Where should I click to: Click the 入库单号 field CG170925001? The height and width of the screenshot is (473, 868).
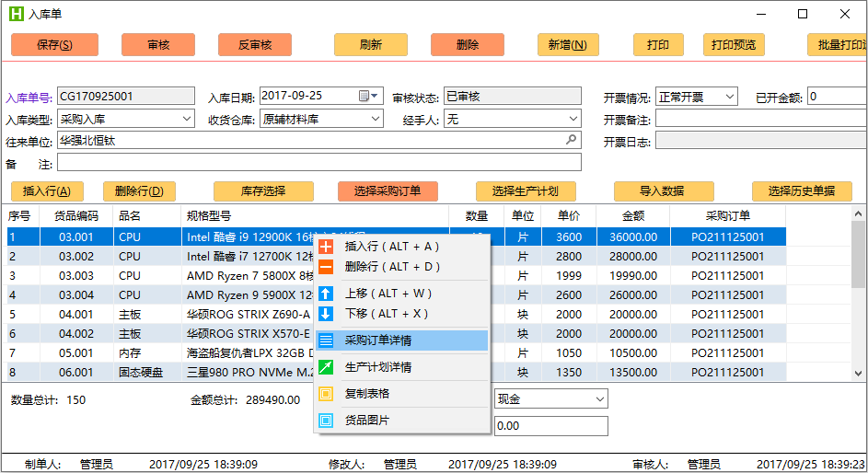[126, 97]
